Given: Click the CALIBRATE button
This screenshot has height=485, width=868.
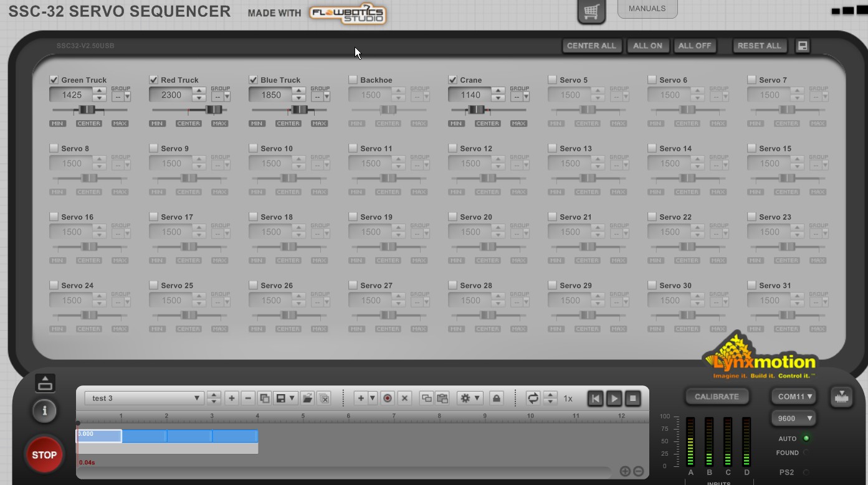Looking at the screenshot, I should [x=717, y=397].
